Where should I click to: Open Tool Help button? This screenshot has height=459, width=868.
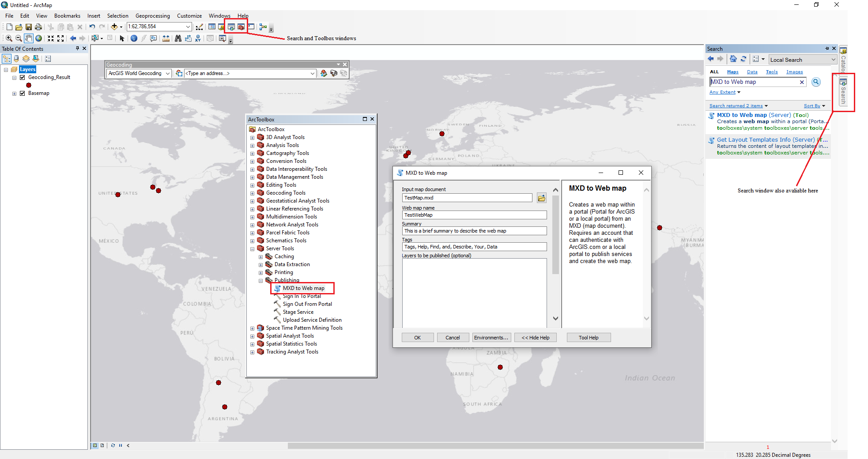tap(589, 338)
